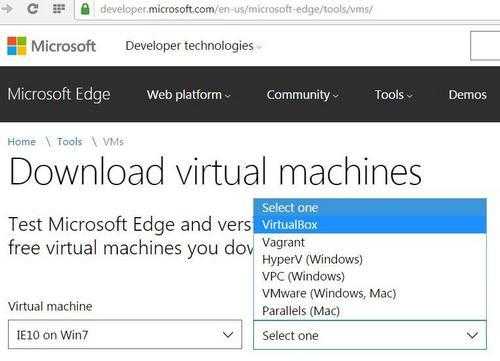Open the Tools navigation menu
The width and height of the screenshot is (500, 361).
[x=393, y=95]
